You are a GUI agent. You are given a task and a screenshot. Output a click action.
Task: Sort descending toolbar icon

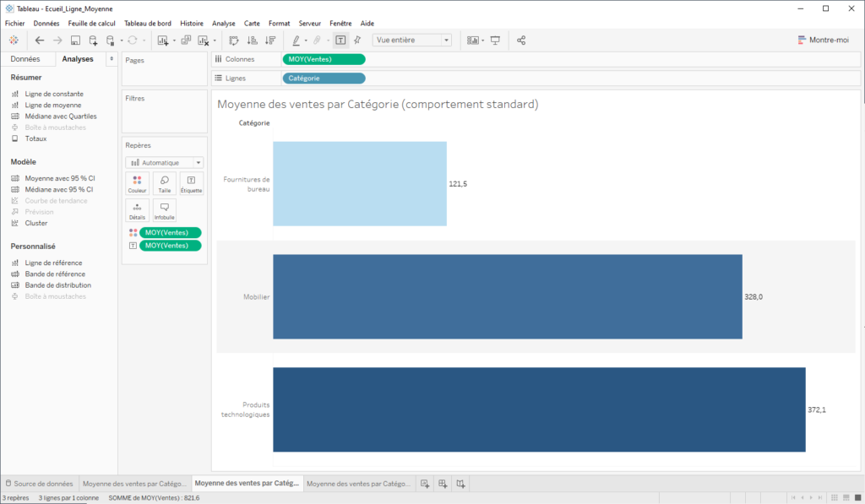(270, 41)
